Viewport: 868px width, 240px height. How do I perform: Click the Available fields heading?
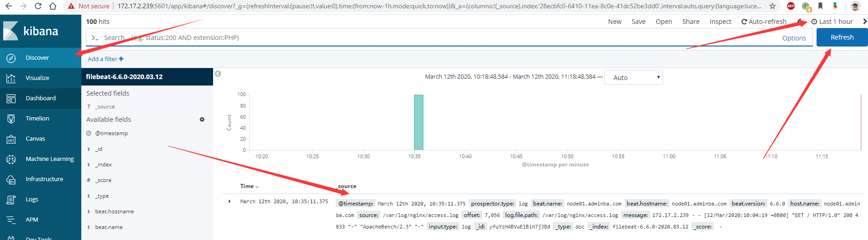[108, 120]
